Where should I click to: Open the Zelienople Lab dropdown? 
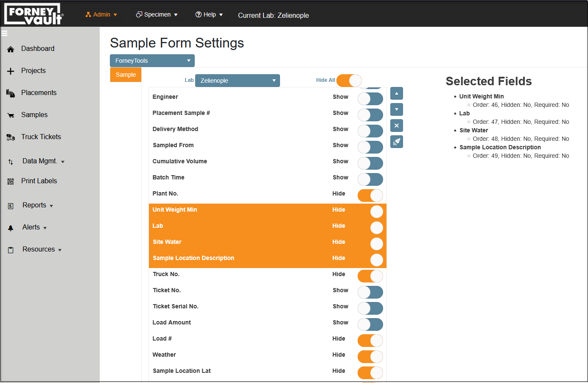(x=237, y=80)
